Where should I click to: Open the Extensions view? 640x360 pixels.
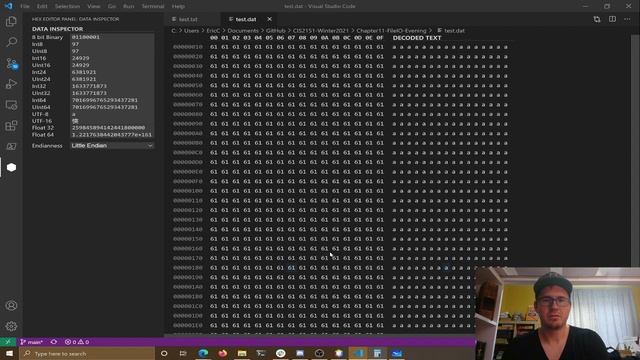coord(11,125)
